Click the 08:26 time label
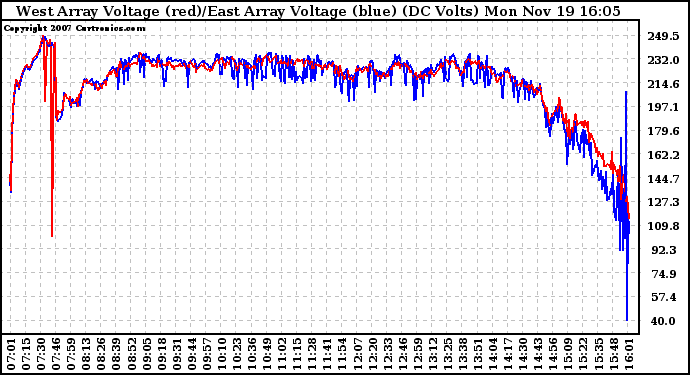This screenshot has width=690, height=375. tap(101, 354)
